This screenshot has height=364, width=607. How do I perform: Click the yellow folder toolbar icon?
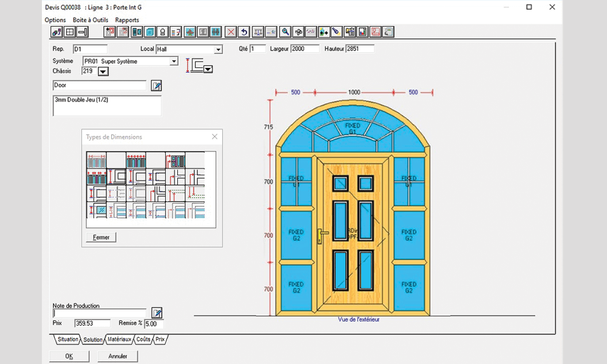pyautogui.click(x=350, y=32)
